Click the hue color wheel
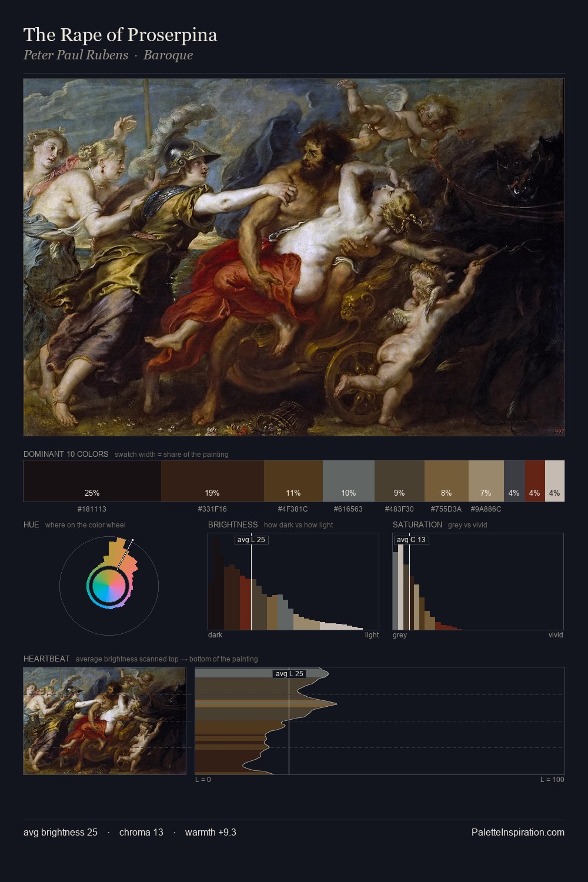Viewport: 588px width, 882px height. pos(109,586)
